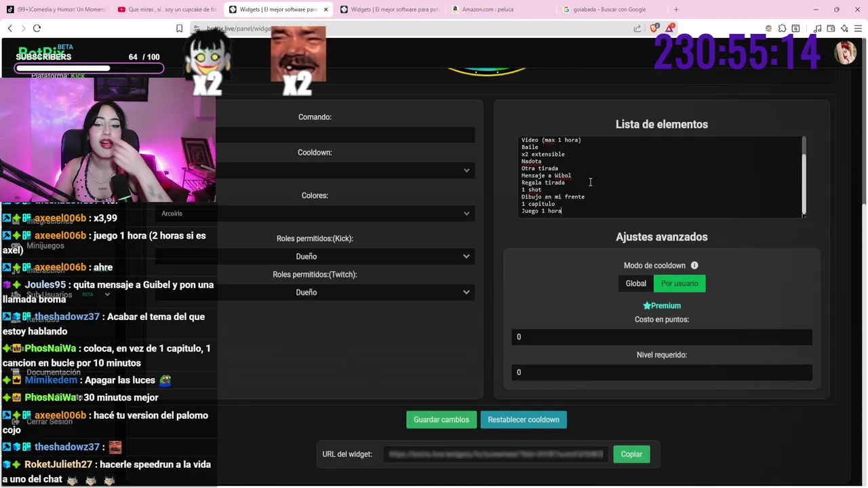Click the 230:55:14 countdown timer
This screenshot has height=488, width=868.
[x=737, y=52]
